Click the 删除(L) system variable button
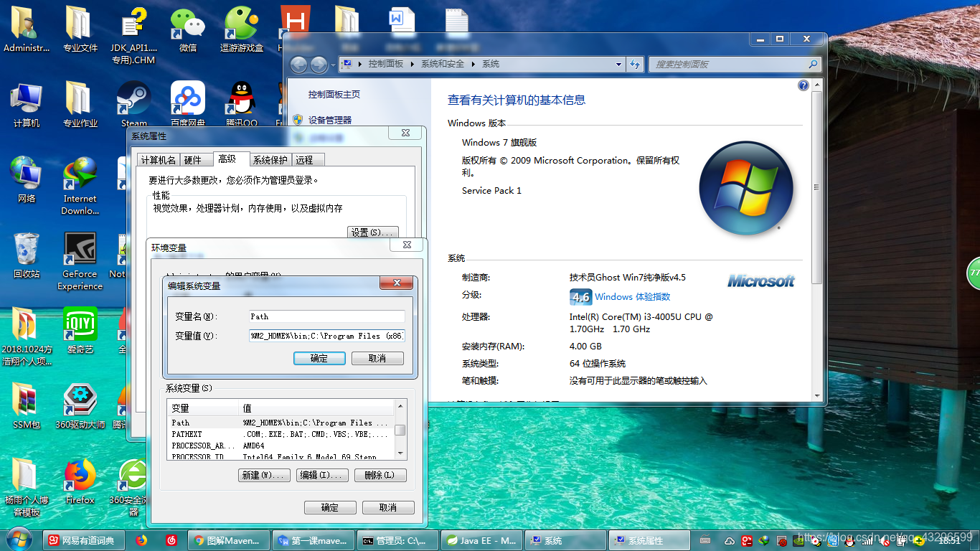 (380, 475)
